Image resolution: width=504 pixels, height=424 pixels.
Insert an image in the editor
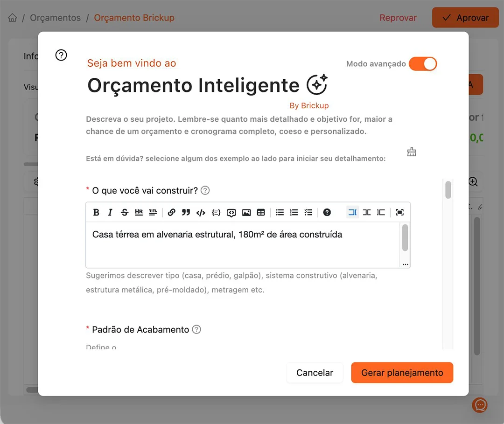[246, 212]
